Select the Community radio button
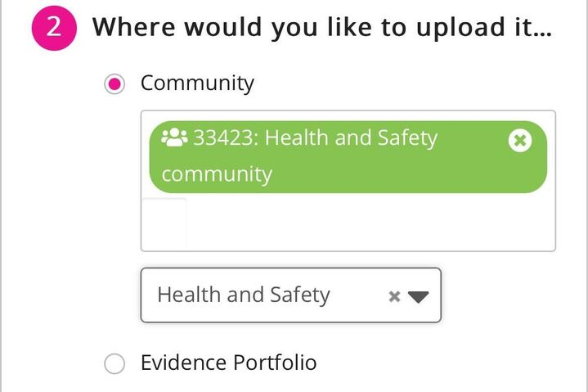 click(115, 84)
